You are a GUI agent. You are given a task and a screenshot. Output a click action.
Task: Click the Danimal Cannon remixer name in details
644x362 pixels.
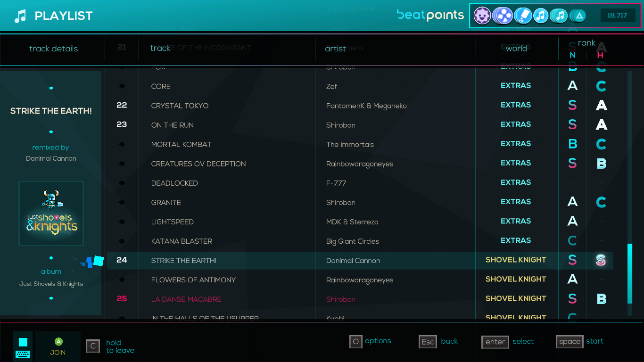tap(51, 158)
